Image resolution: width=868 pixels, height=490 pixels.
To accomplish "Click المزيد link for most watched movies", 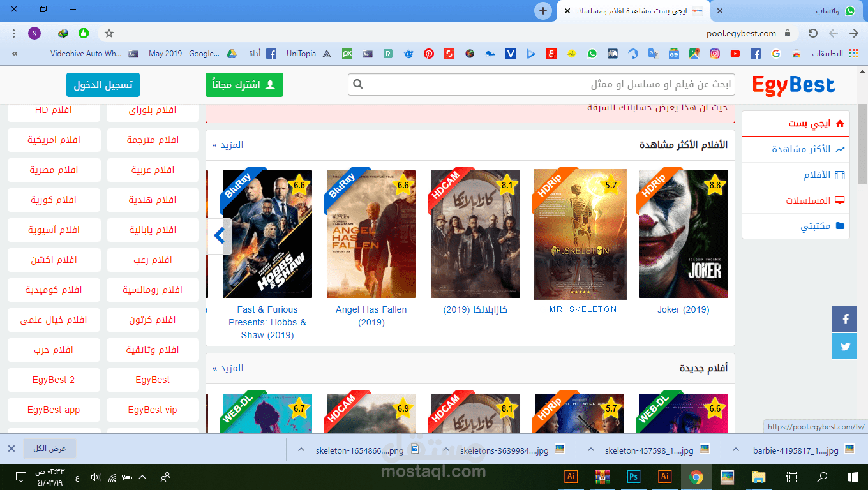I will click(x=228, y=145).
